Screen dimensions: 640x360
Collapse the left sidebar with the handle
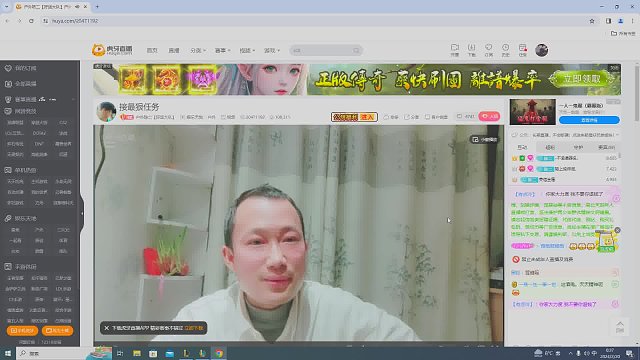(82, 213)
